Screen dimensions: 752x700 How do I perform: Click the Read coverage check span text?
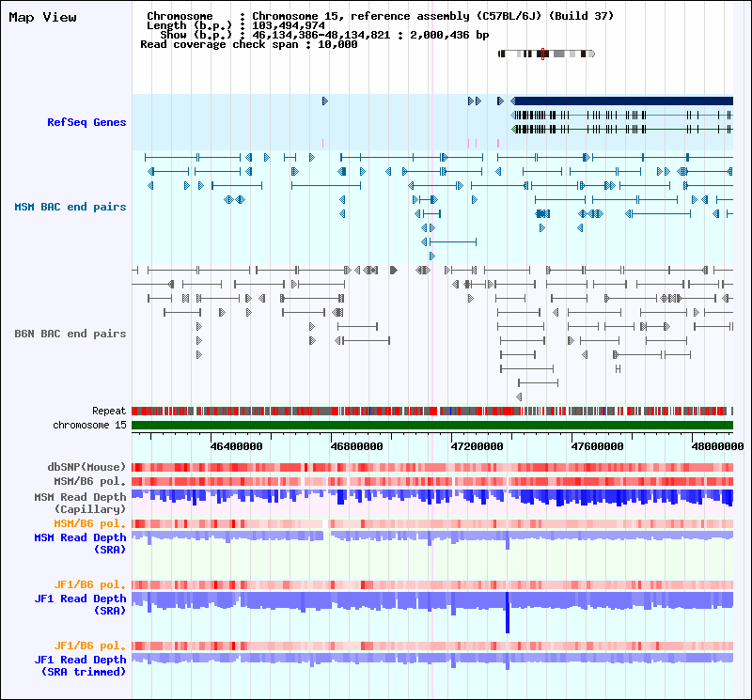[x=249, y=44]
